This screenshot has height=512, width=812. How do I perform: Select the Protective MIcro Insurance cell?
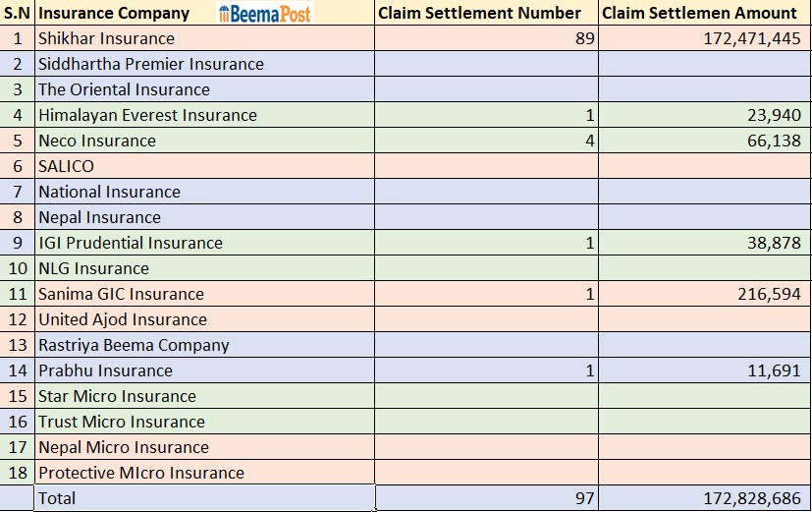point(141,473)
